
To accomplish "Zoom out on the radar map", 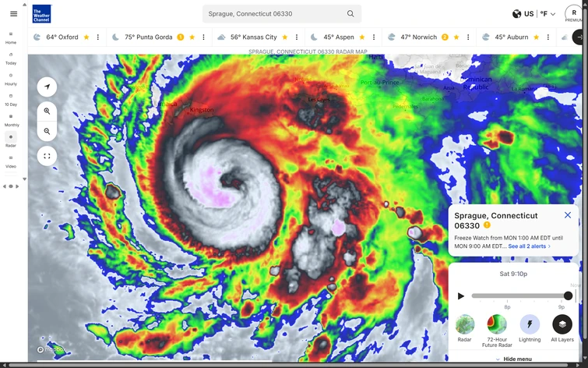I will point(47,131).
